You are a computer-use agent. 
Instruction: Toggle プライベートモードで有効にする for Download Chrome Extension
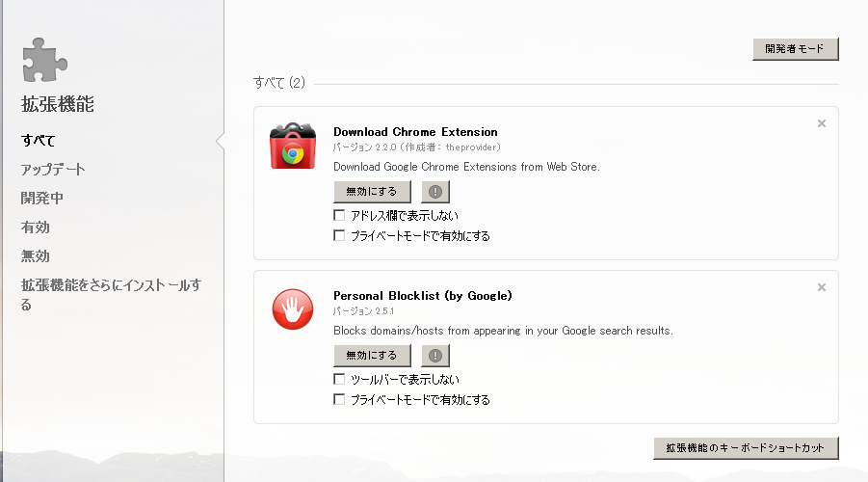coord(339,235)
